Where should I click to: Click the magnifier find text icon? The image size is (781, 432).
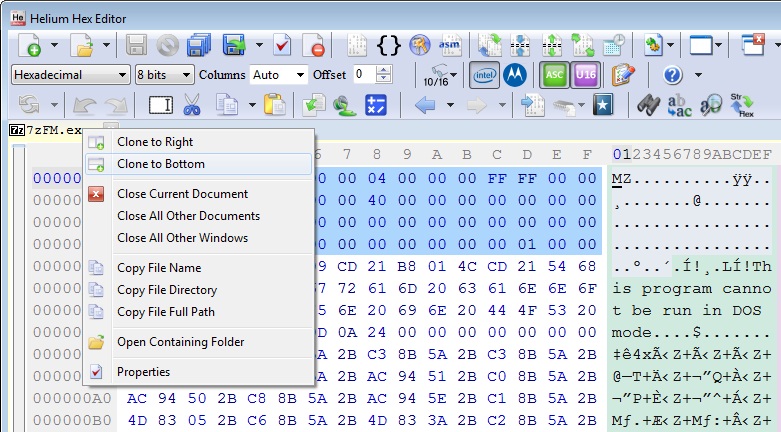tap(711, 105)
